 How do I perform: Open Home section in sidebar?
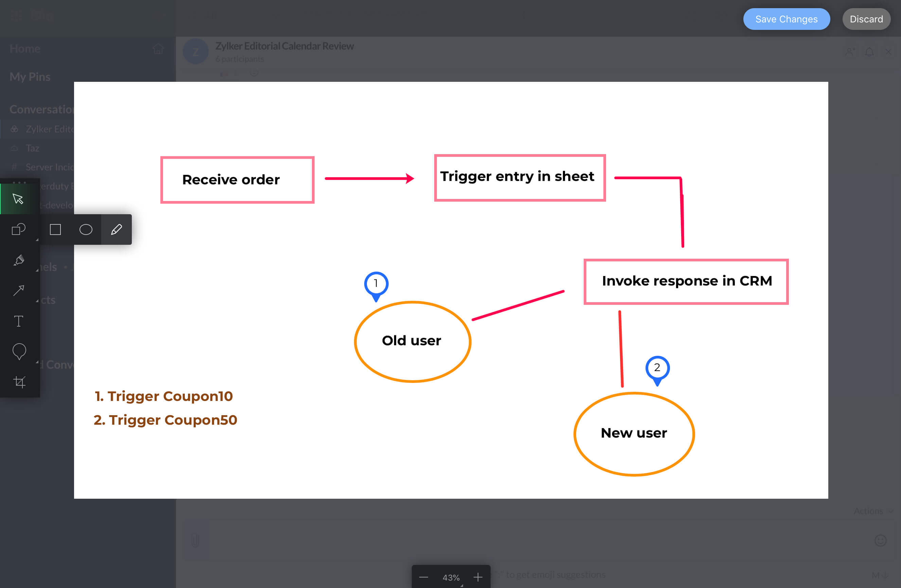25,49
